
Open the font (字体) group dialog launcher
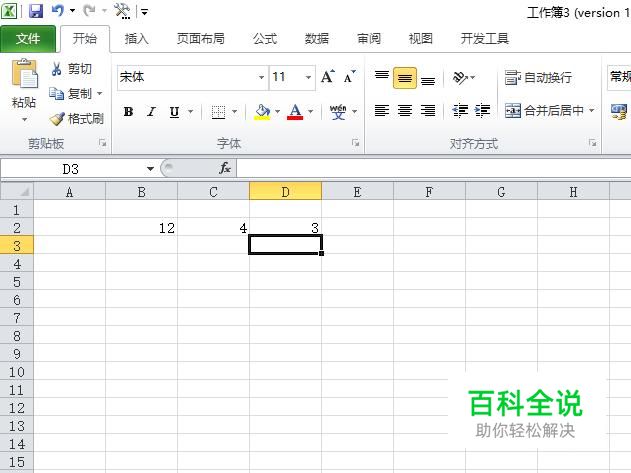click(355, 143)
